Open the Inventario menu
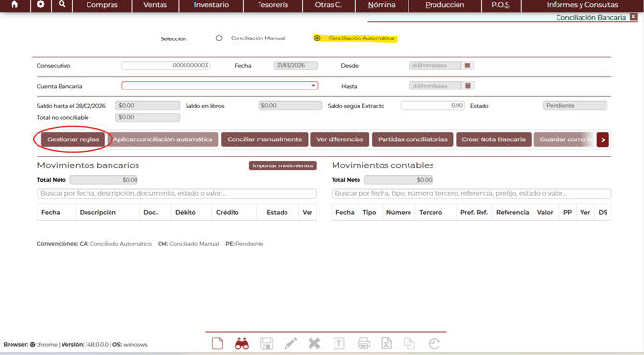The width and height of the screenshot is (644, 355). point(211,5)
